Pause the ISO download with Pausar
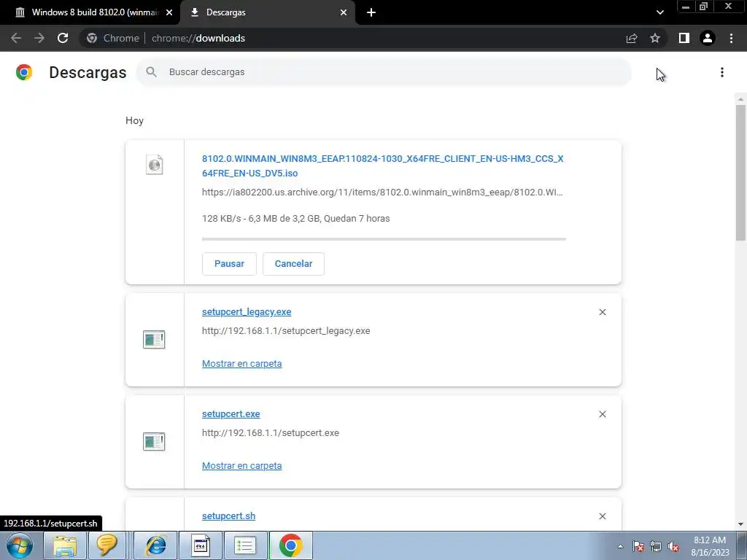This screenshot has height=560, width=747. [x=229, y=264]
